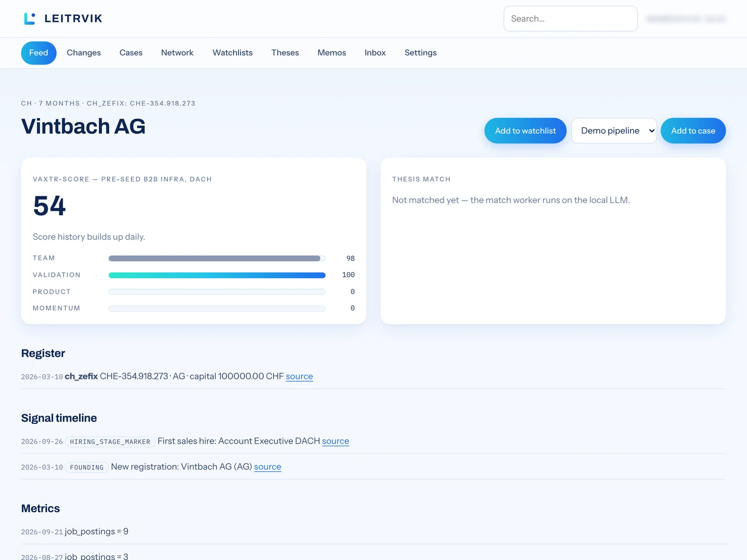Open the Cases tab
This screenshot has height=560, width=747.
pyautogui.click(x=131, y=53)
